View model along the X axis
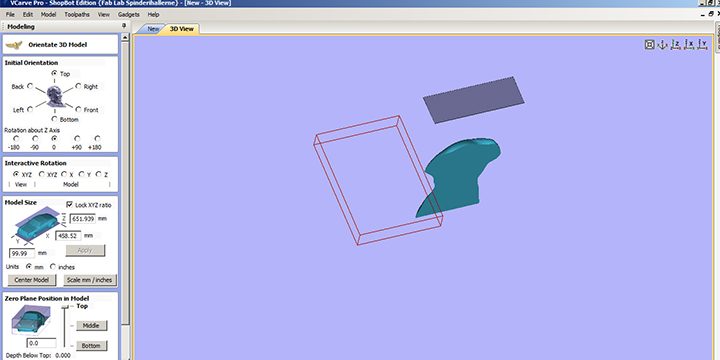 (x=689, y=45)
